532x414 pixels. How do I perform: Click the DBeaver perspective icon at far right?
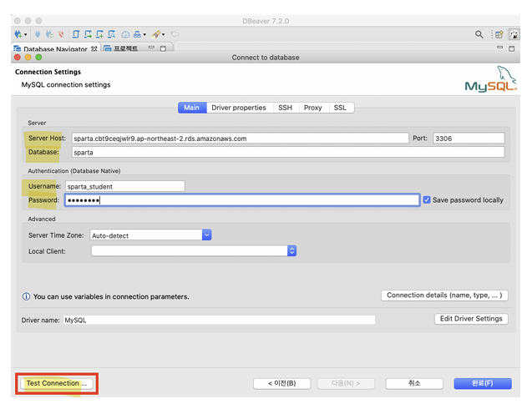[x=514, y=34]
